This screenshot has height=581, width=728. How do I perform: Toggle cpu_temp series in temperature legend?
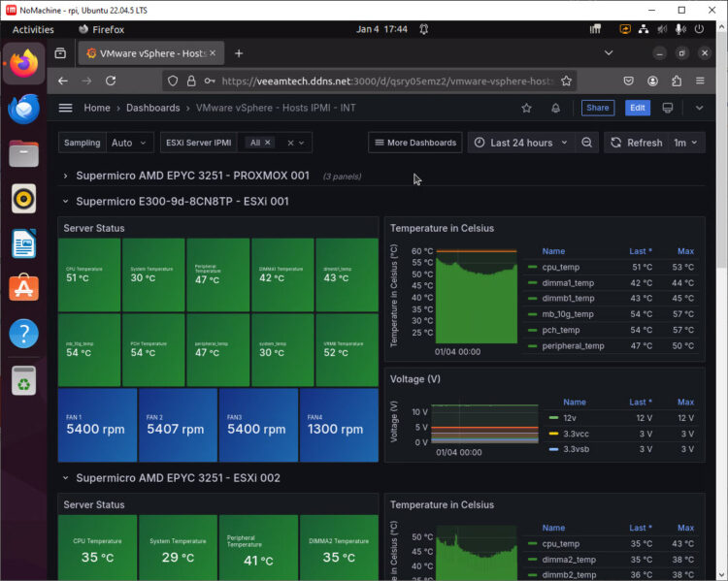560,267
